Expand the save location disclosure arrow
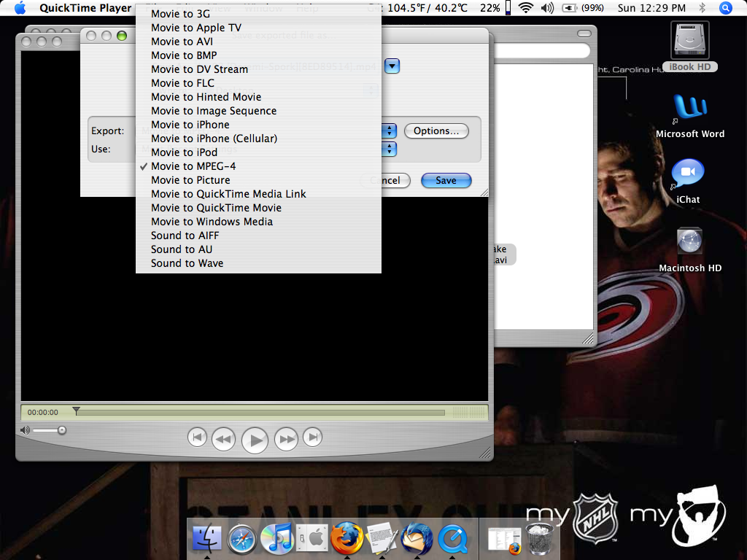The image size is (747, 560). tap(392, 66)
